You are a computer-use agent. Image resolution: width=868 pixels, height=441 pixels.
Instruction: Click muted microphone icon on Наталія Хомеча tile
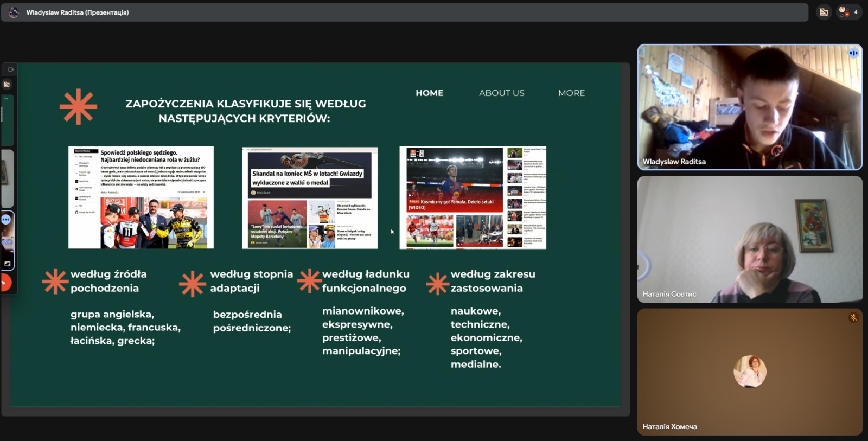pyautogui.click(x=853, y=317)
